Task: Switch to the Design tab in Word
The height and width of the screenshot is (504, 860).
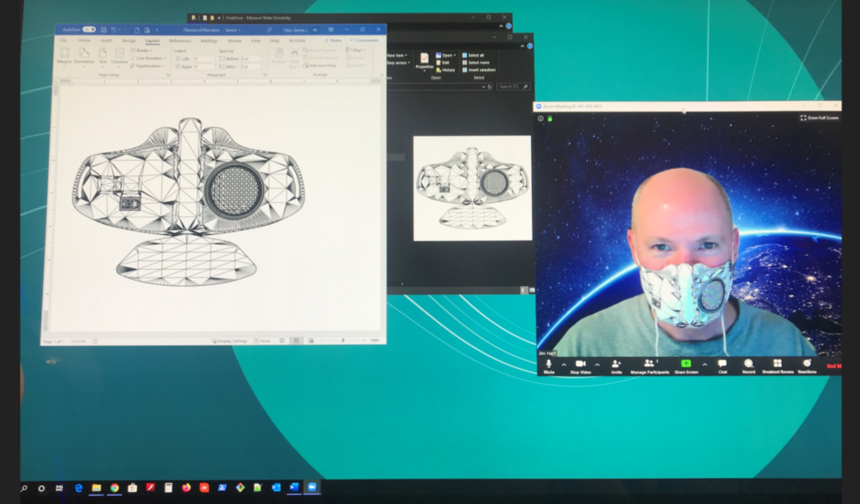Action: point(129,41)
